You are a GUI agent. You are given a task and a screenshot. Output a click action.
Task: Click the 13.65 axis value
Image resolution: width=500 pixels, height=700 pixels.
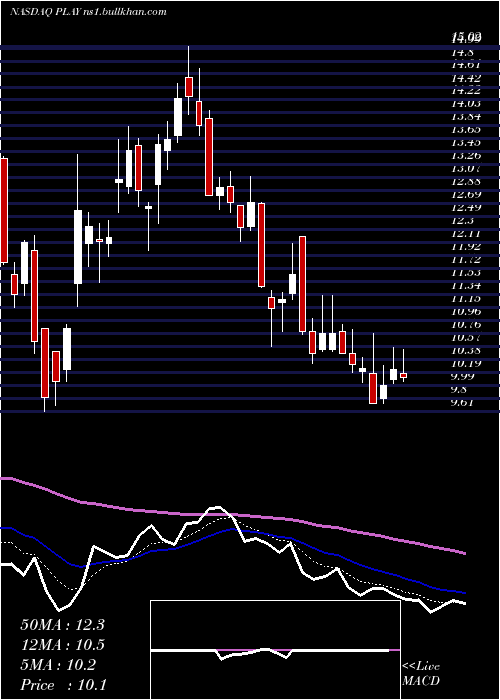click(x=466, y=129)
